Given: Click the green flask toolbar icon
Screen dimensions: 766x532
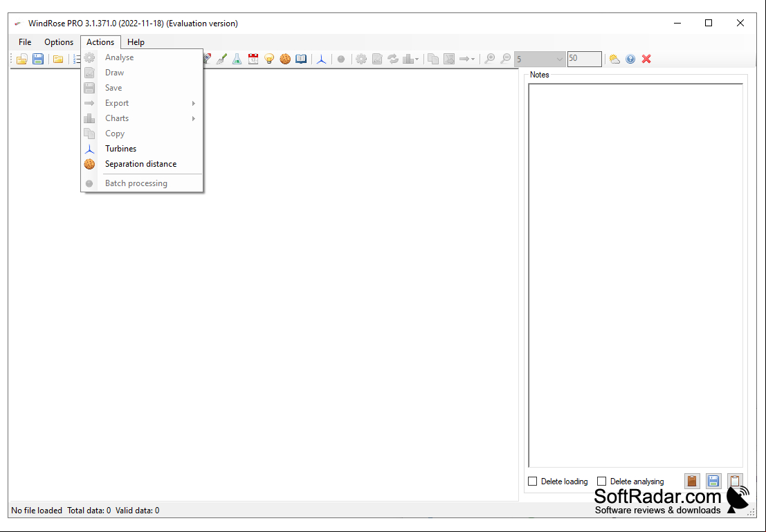Looking at the screenshot, I should [x=237, y=59].
